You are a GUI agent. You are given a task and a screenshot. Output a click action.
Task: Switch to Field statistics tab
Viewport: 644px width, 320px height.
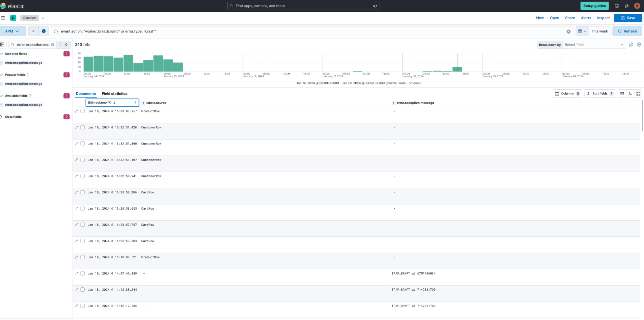coord(114,94)
